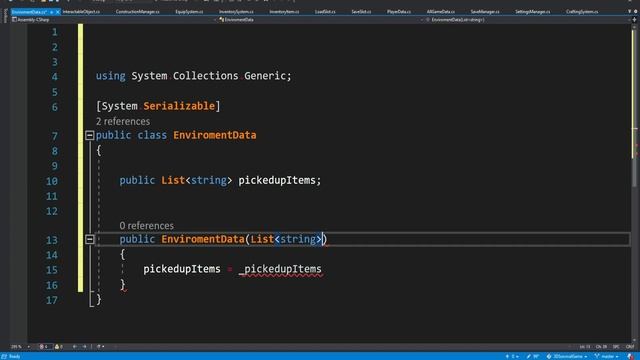Image resolution: width=640 pixels, height=360 pixels.
Task: Open the repository name dropdown
Action: tap(567, 356)
